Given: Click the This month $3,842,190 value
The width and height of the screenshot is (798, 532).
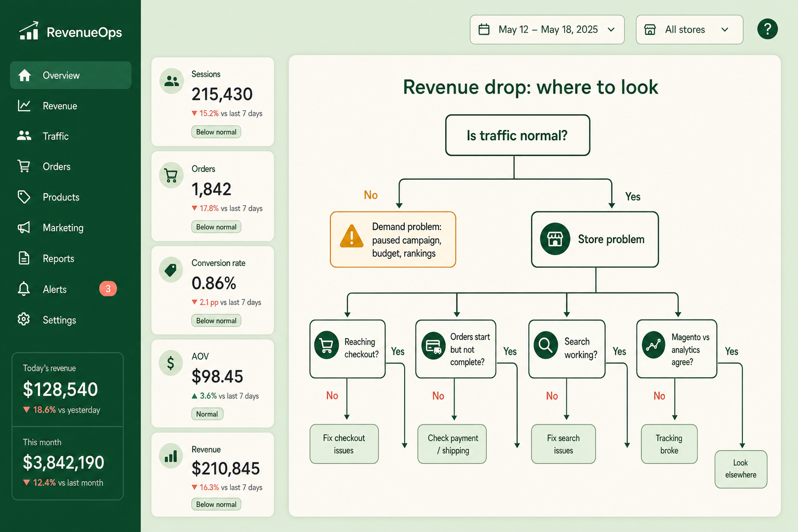Looking at the screenshot, I should point(63,462).
